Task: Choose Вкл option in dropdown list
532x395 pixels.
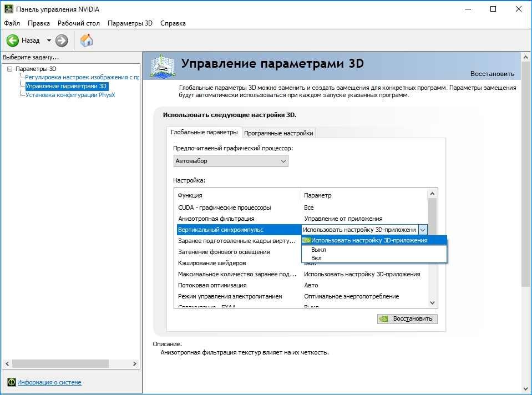Action: click(374, 258)
